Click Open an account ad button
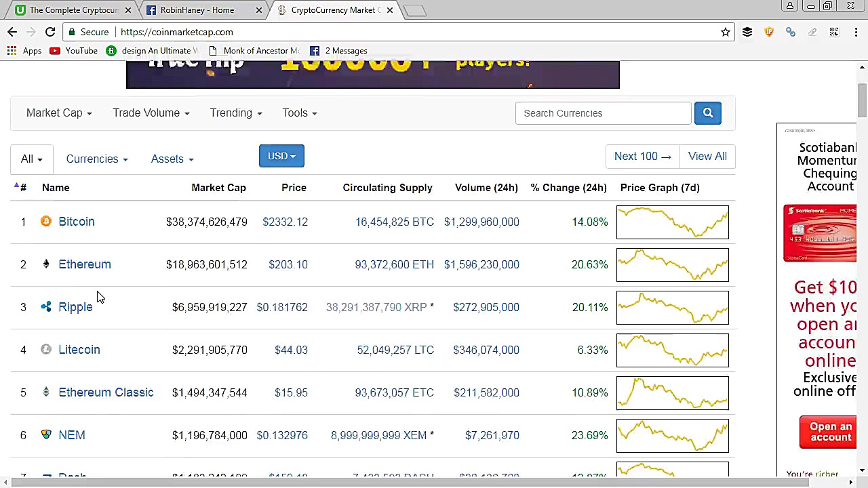The width and height of the screenshot is (868, 488). (828, 432)
